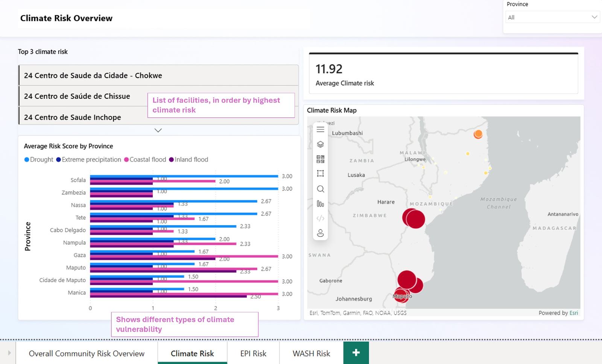This screenshot has height=364, width=602.
Task: Click the Maputo province axis label in chart
Action: 76,268
